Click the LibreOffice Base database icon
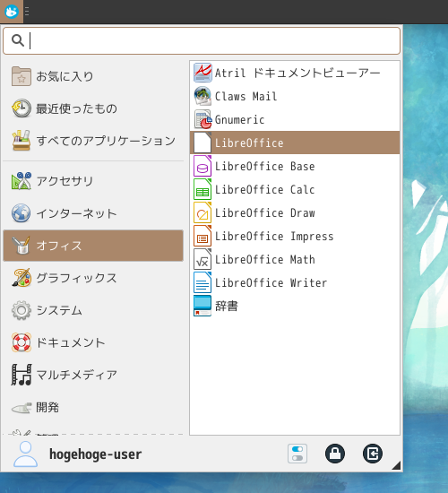Image resolution: width=448 pixels, height=493 pixels. pyautogui.click(x=202, y=166)
